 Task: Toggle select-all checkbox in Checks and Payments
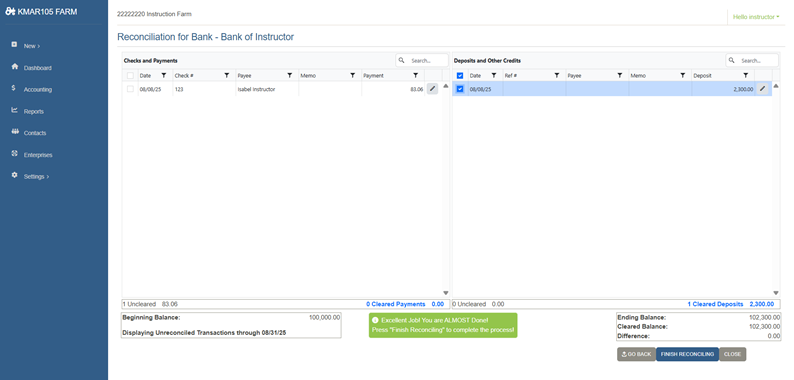tap(130, 75)
